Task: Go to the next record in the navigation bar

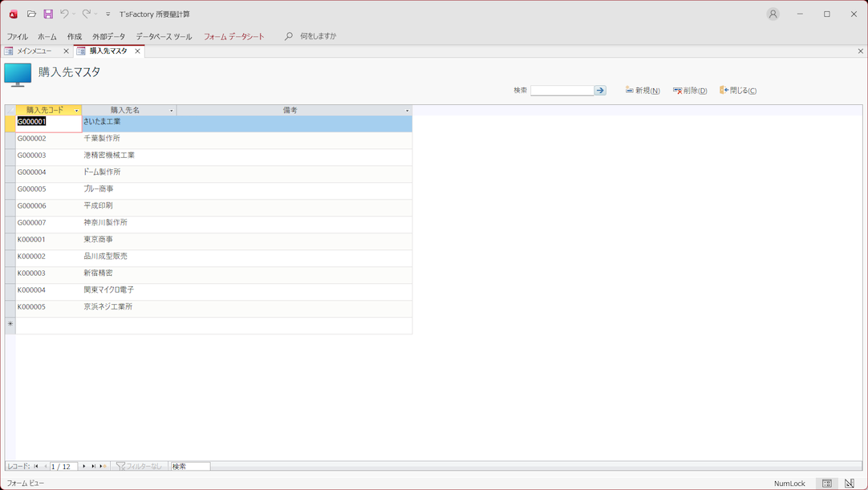Action: [84, 466]
